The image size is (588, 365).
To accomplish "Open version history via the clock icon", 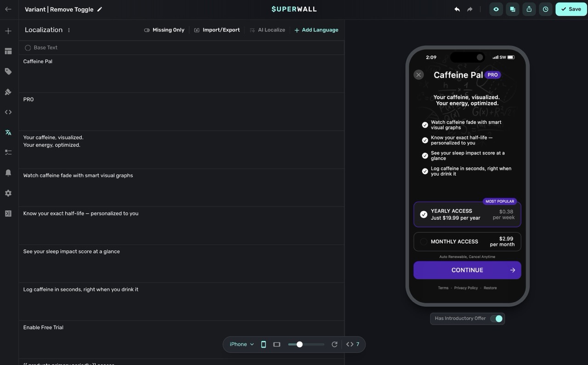I will [x=545, y=9].
